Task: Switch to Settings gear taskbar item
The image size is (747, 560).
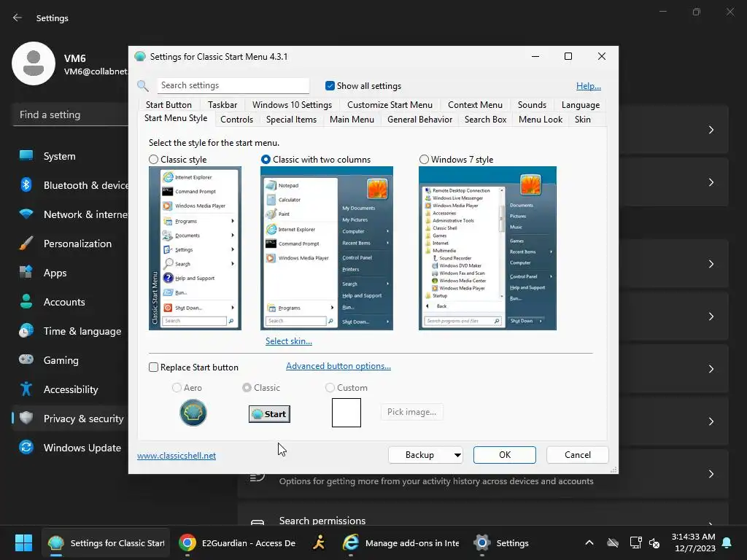Action: (x=501, y=542)
